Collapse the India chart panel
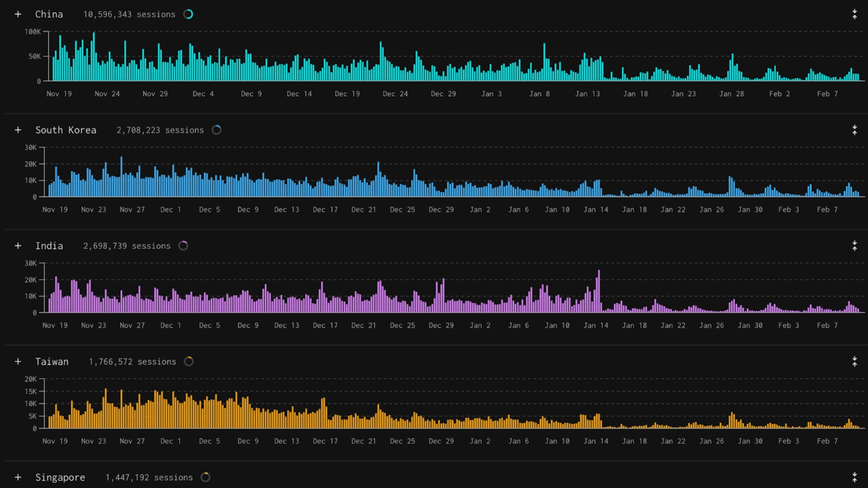This screenshot has height=488, width=868. pos(854,246)
